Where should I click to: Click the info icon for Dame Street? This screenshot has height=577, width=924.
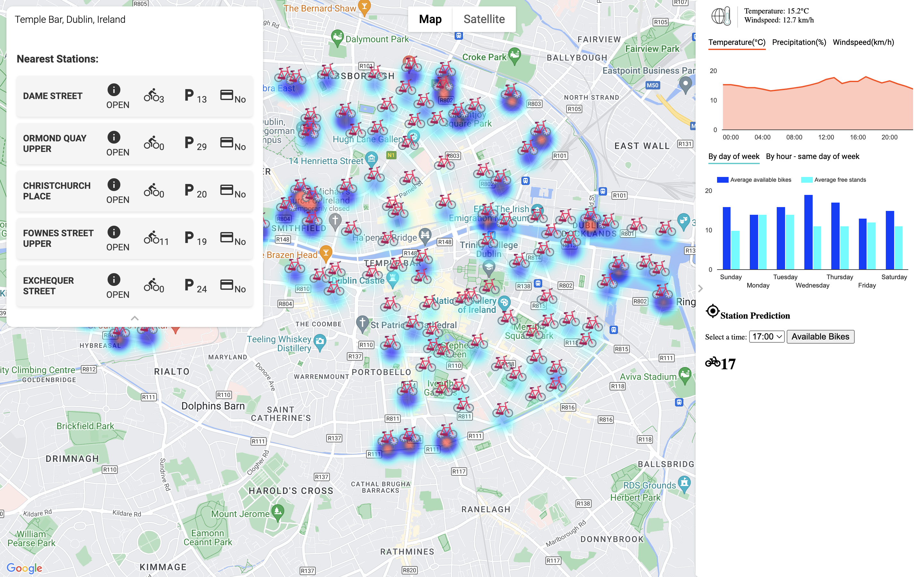point(114,90)
